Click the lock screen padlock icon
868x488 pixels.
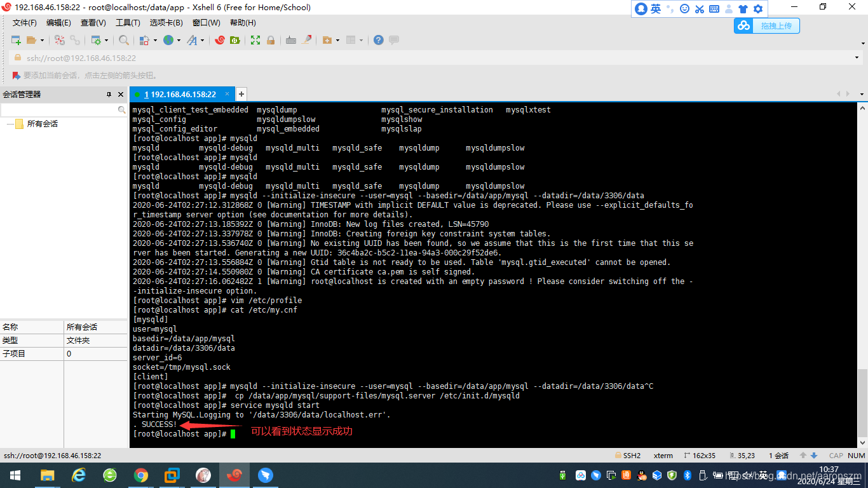tap(271, 40)
